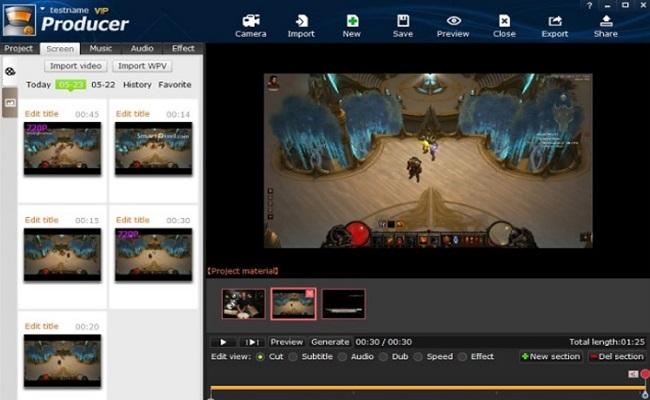
Task: Show clips from the History filter
Action: pos(137,85)
